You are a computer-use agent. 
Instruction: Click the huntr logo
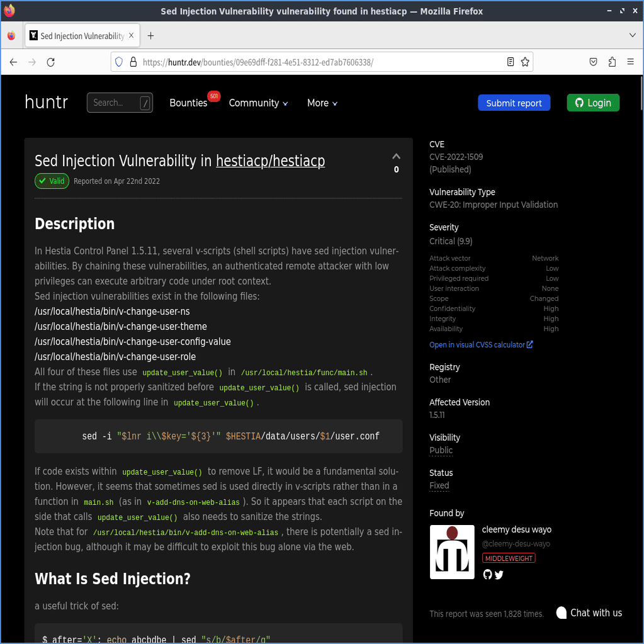(x=46, y=102)
